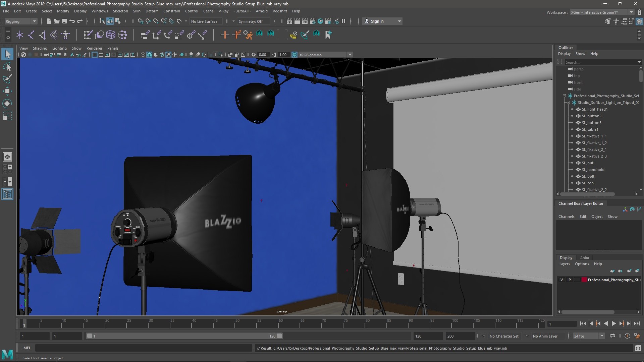The image size is (644, 362).
Task: Click the range slider right handle
Action: pos(280,336)
